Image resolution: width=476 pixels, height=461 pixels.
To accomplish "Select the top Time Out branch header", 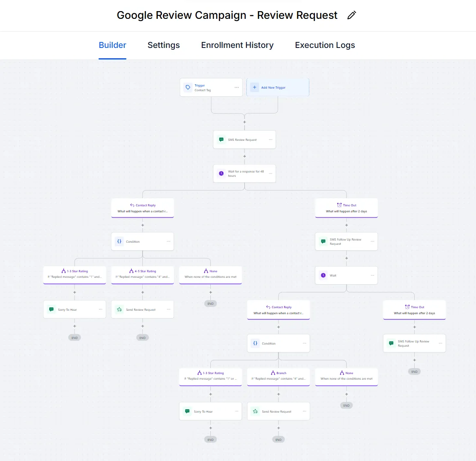I will (347, 208).
